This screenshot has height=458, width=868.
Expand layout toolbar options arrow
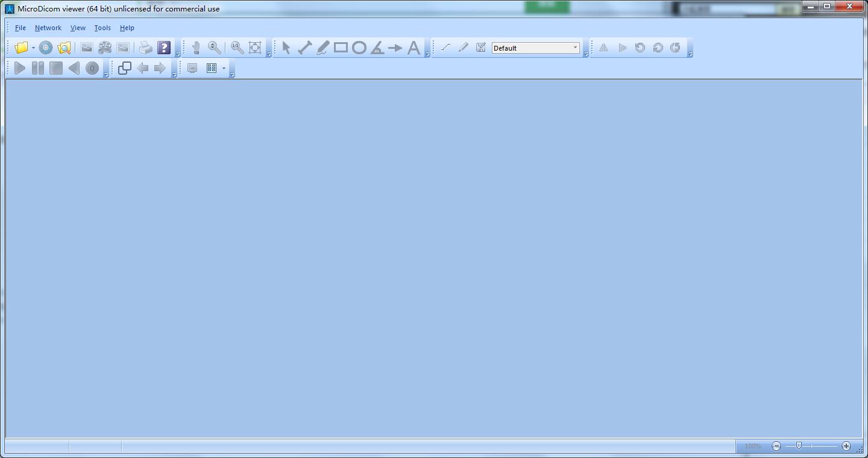pos(232,75)
